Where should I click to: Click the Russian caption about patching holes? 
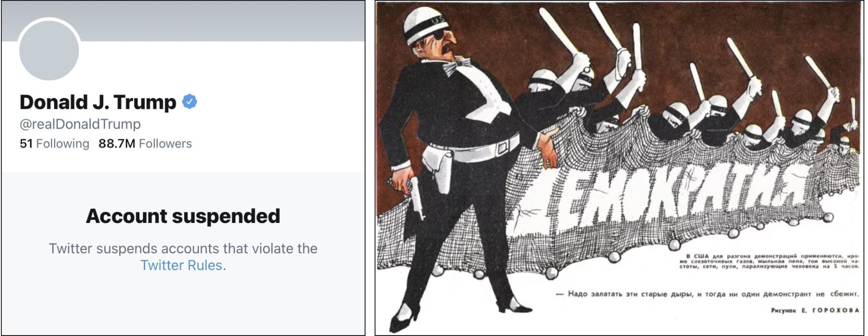click(707, 294)
